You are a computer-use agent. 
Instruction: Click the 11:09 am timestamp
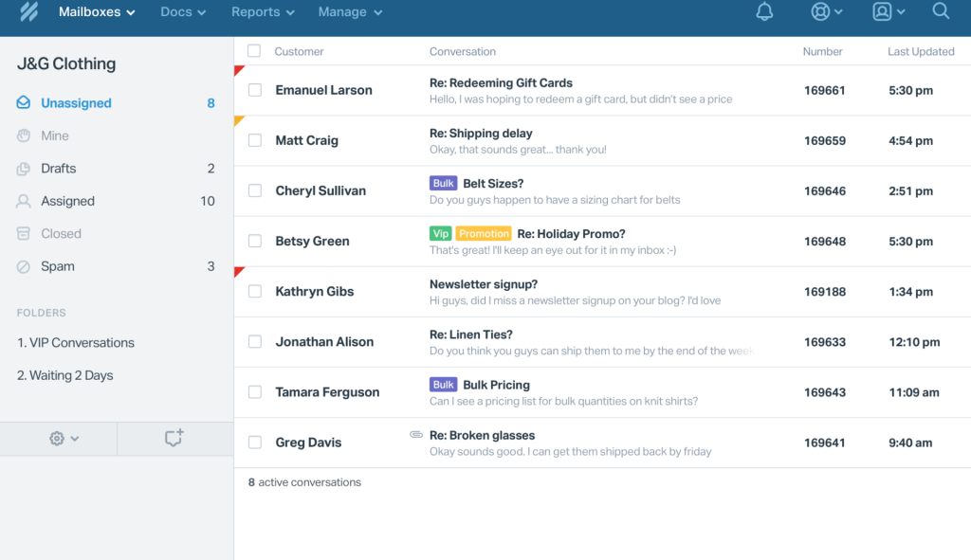[x=914, y=391]
